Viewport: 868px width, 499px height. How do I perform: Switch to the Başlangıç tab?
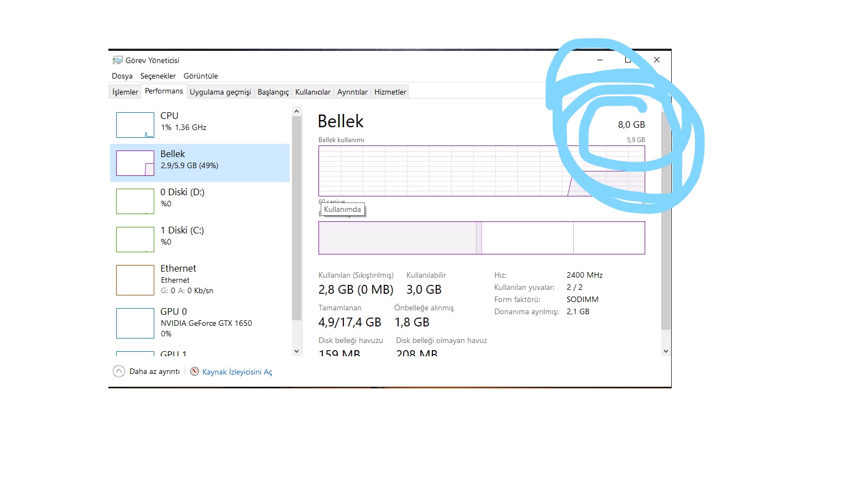click(273, 92)
